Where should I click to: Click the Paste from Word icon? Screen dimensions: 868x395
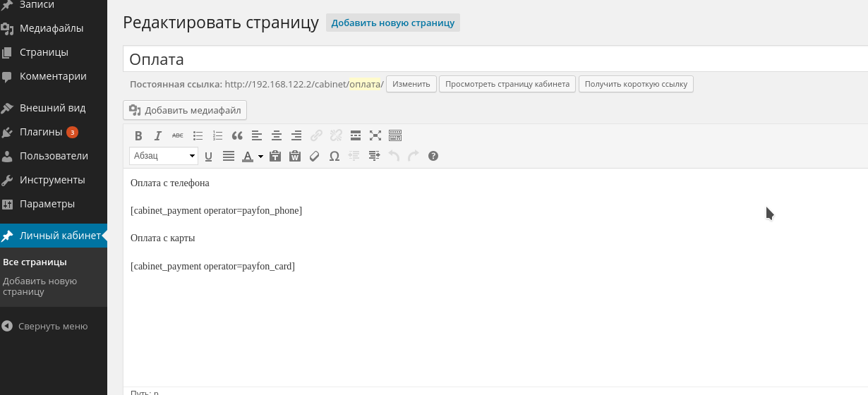tap(295, 156)
